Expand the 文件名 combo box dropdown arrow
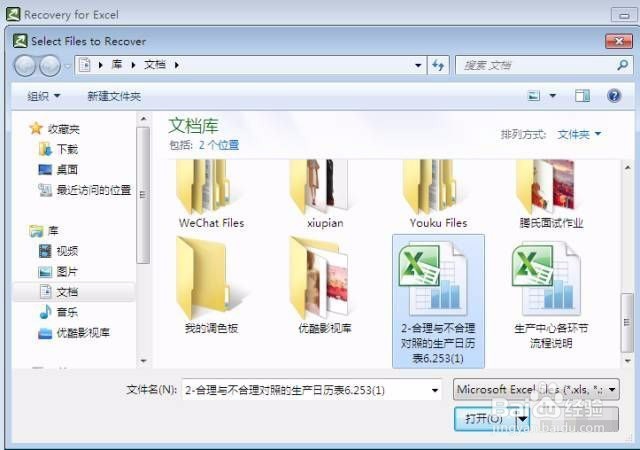 [x=435, y=390]
